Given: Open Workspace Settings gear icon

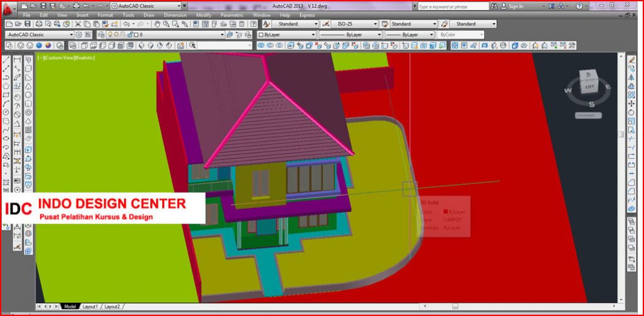Looking at the screenshot, I should (x=79, y=35).
